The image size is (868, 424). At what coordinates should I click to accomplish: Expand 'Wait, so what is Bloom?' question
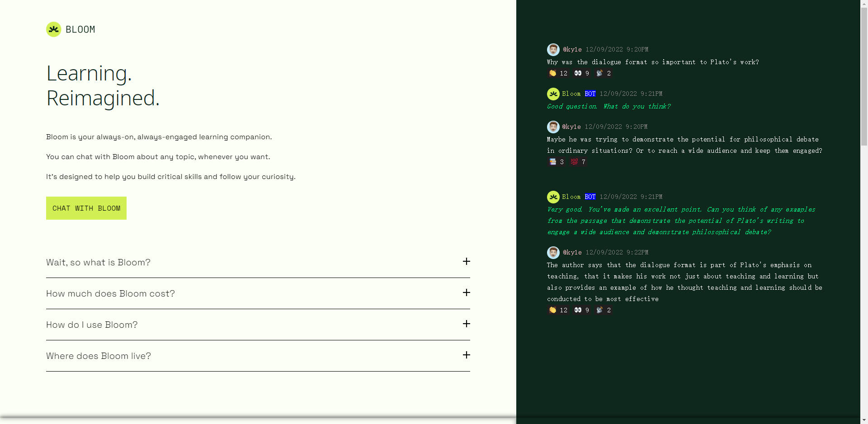coord(258,262)
